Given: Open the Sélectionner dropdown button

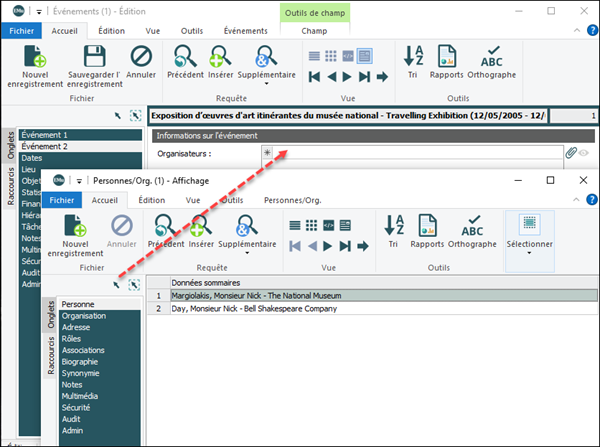Looking at the screenshot, I should click(530, 232).
